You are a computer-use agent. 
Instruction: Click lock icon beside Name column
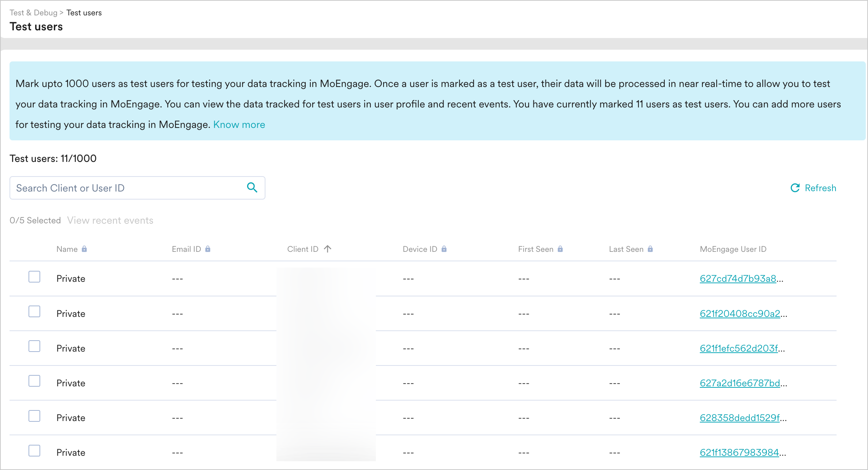[x=84, y=249]
